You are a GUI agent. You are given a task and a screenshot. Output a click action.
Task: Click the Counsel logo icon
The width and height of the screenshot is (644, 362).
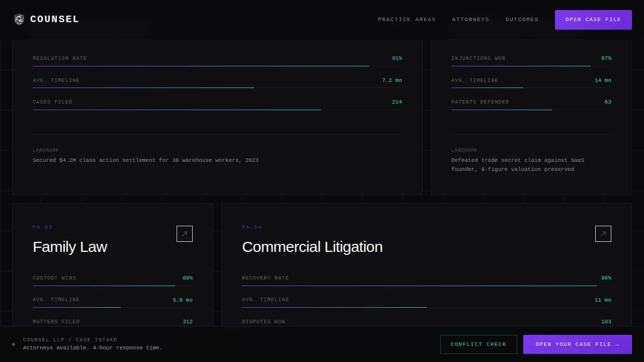tap(19, 20)
